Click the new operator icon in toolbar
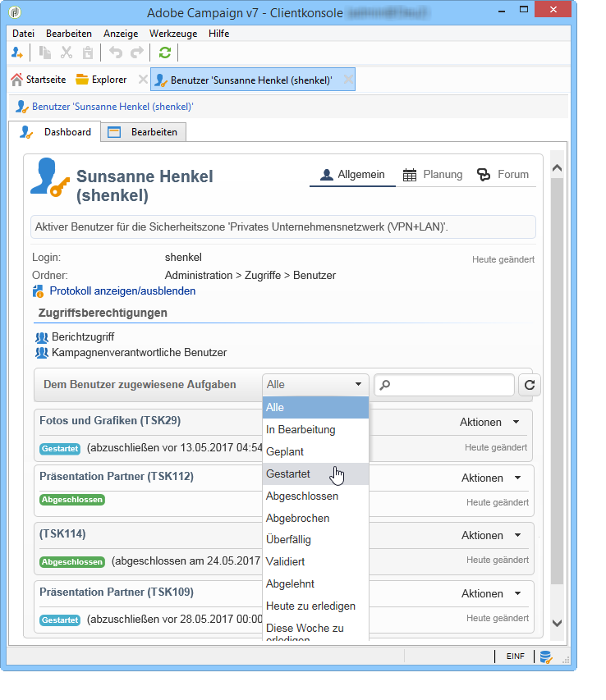This screenshot has height=700, width=606. (17, 53)
